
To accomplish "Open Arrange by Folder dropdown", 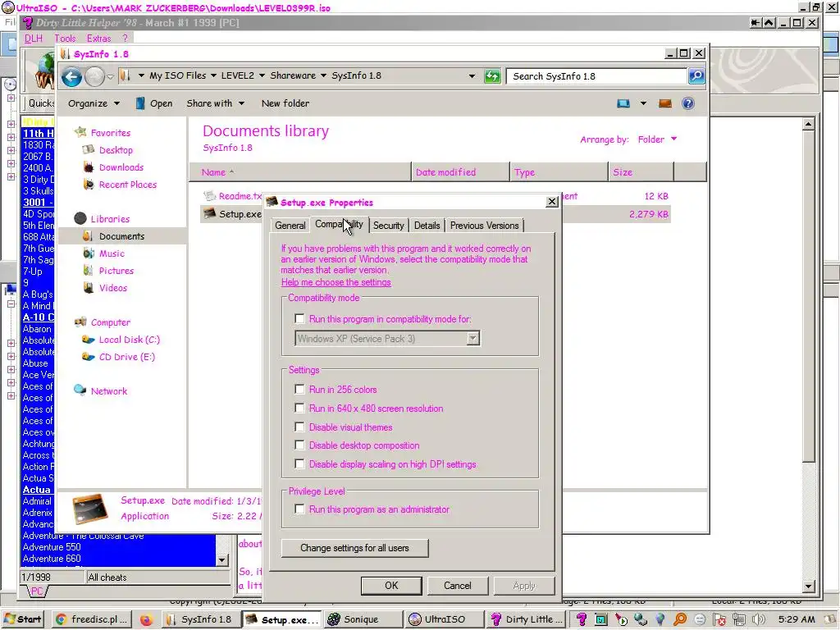I will point(657,139).
